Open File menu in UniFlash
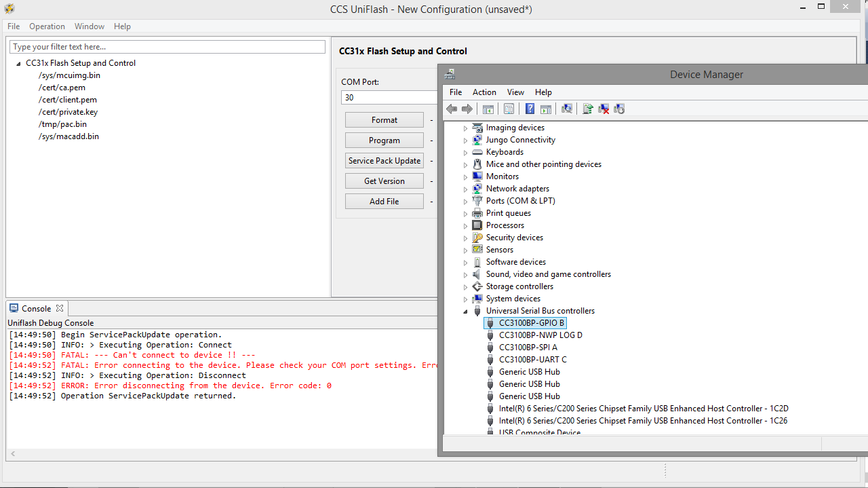 click(14, 26)
